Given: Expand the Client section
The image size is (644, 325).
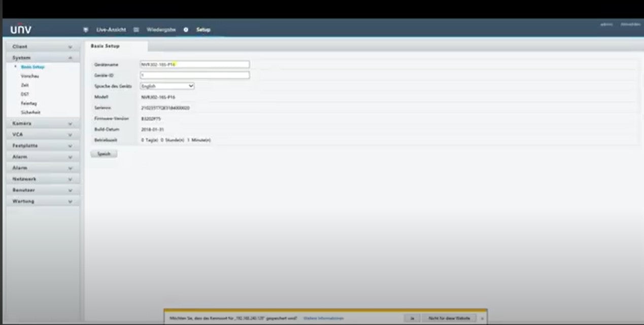Looking at the screenshot, I should point(70,47).
